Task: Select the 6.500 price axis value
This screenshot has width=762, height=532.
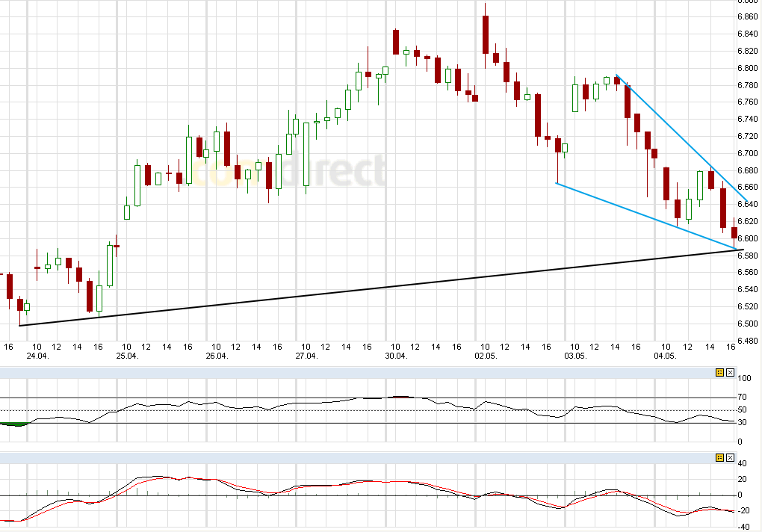Action: (x=747, y=323)
